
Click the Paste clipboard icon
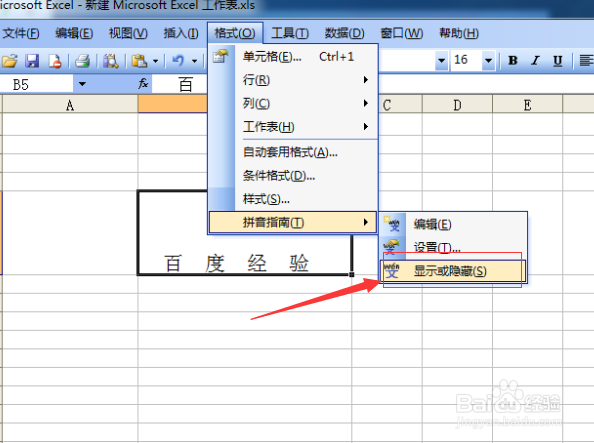[x=139, y=61]
